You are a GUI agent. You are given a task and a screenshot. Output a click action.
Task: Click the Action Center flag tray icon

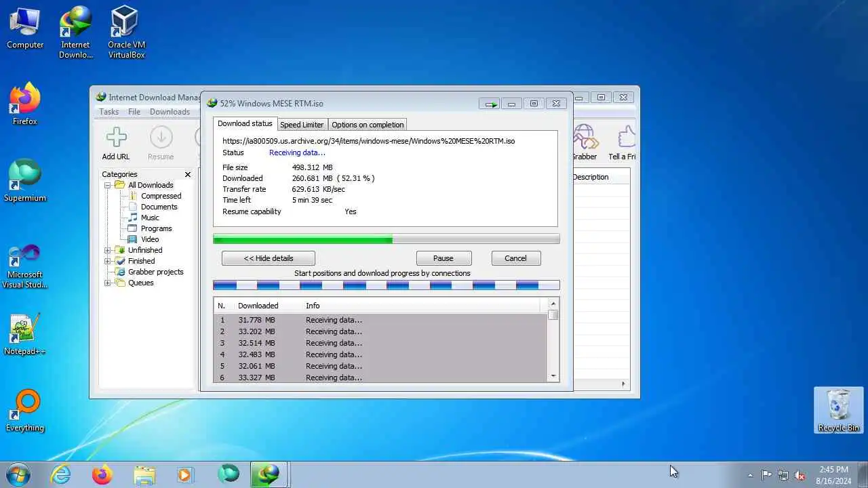766,475
